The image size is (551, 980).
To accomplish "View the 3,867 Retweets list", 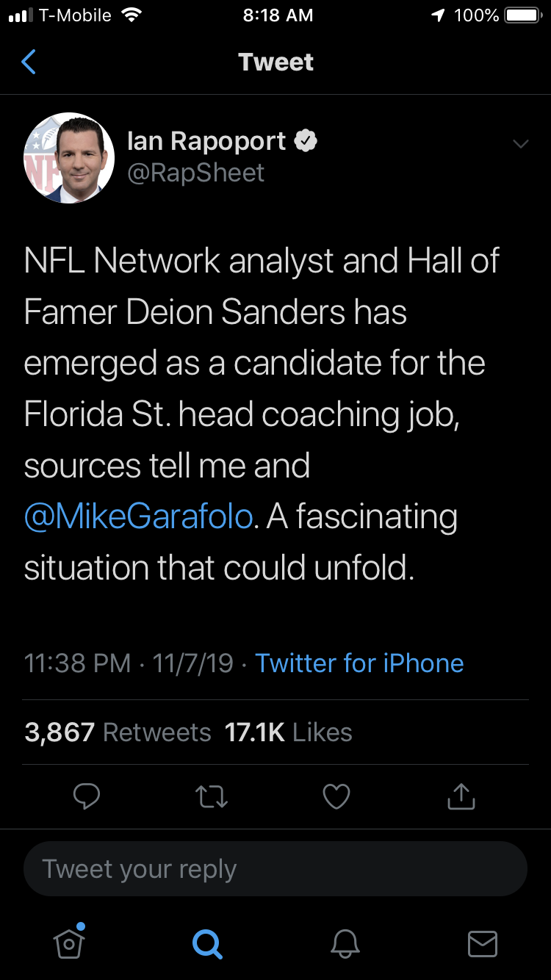I will click(x=118, y=732).
